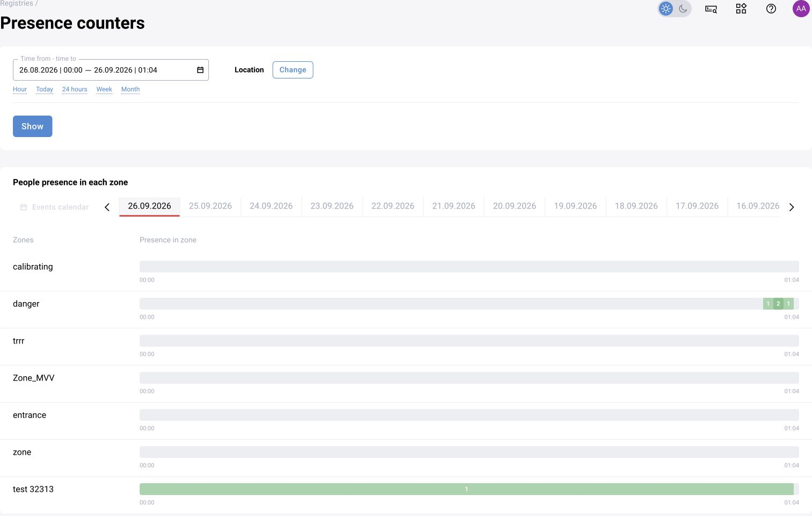Select the 19.09.2026 date tab
Screen dimensions: 812x516
coord(576,206)
